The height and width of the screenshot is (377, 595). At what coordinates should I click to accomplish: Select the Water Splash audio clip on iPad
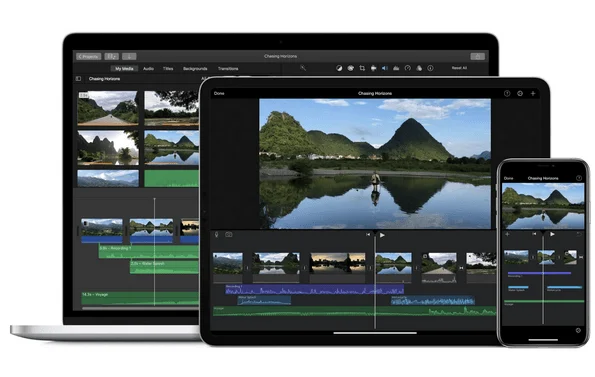[264, 301]
